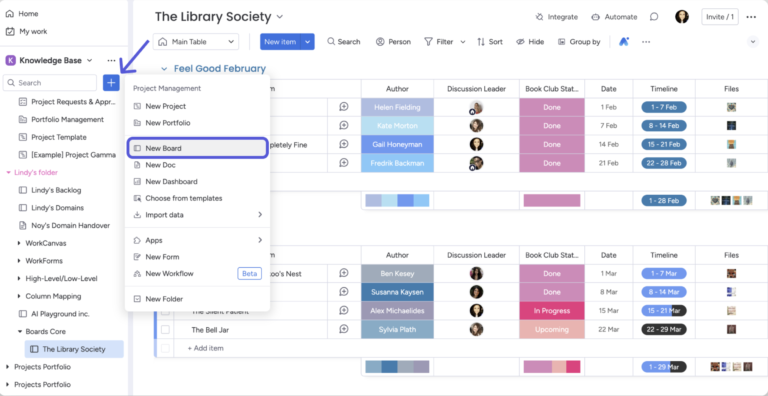Expand the WorkForms folder
This screenshot has height=396, width=768.
19,261
